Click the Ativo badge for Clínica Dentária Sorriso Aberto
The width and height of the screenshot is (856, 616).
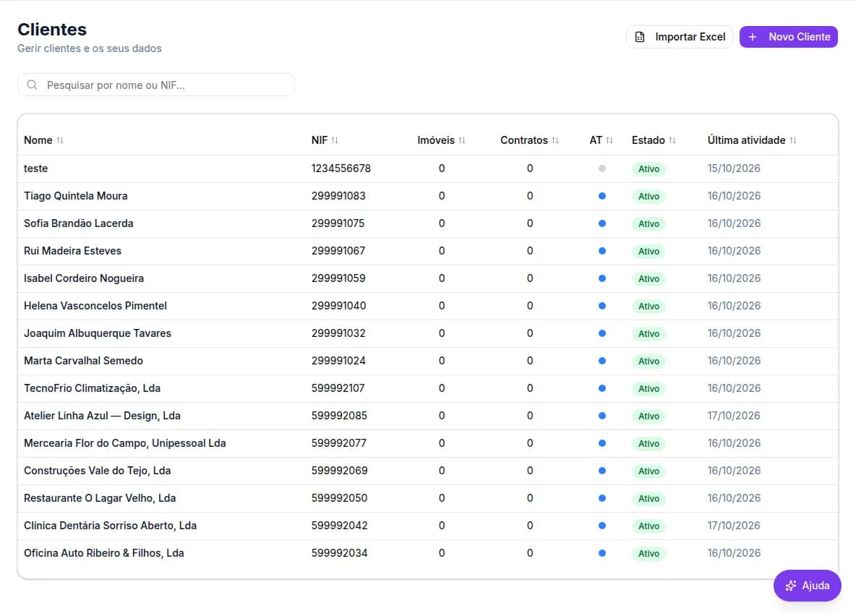point(649,526)
